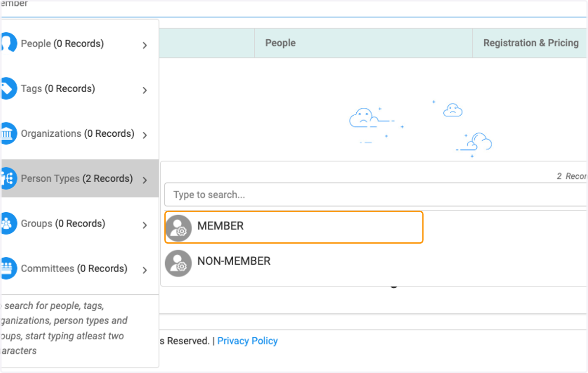Expand the Tags records chevron

pyautogui.click(x=145, y=90)
